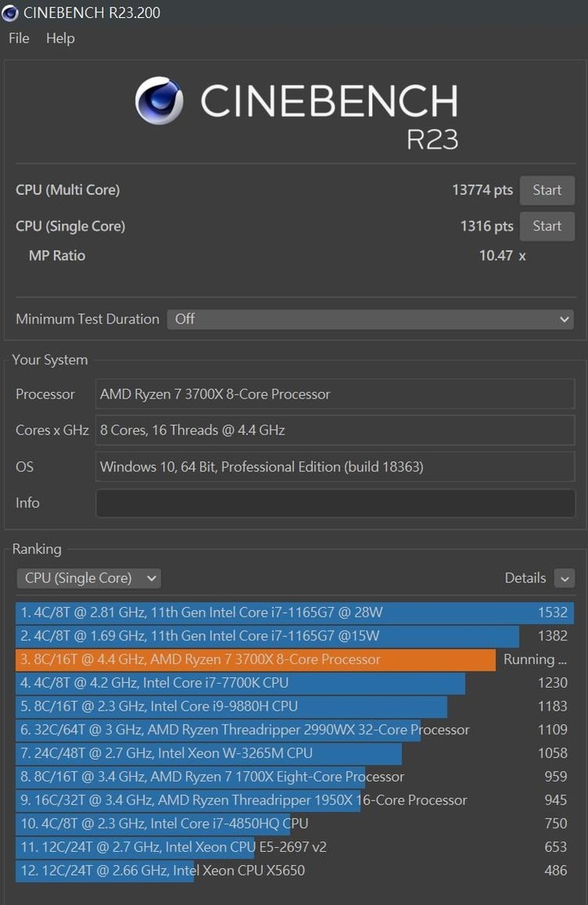Click the Cores x GHz field
This screenshot has height=905, width=588.
336,430
